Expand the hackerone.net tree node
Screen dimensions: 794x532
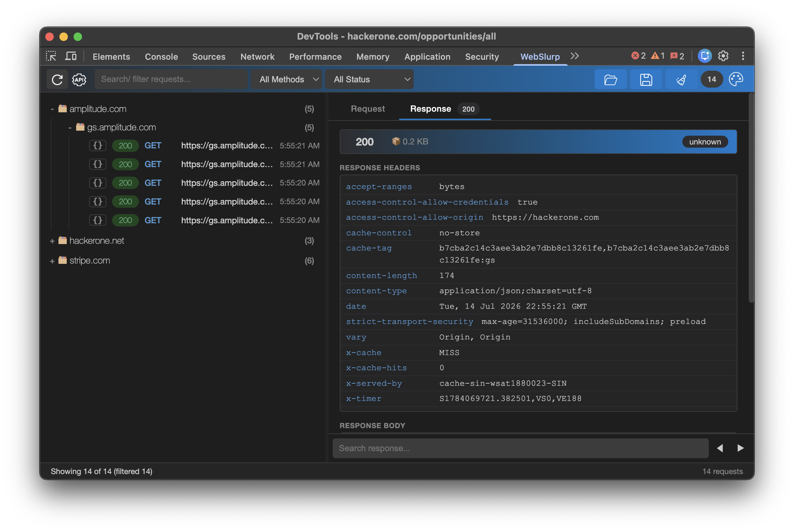point(52,241)
